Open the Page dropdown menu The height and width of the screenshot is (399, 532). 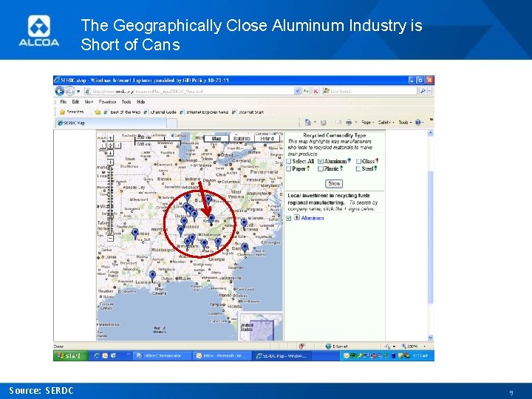pos(367,122)
